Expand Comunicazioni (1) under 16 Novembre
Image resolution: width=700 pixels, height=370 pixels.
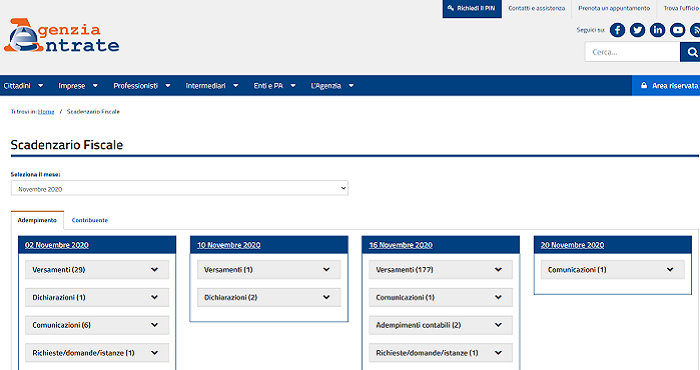[441, 297]
